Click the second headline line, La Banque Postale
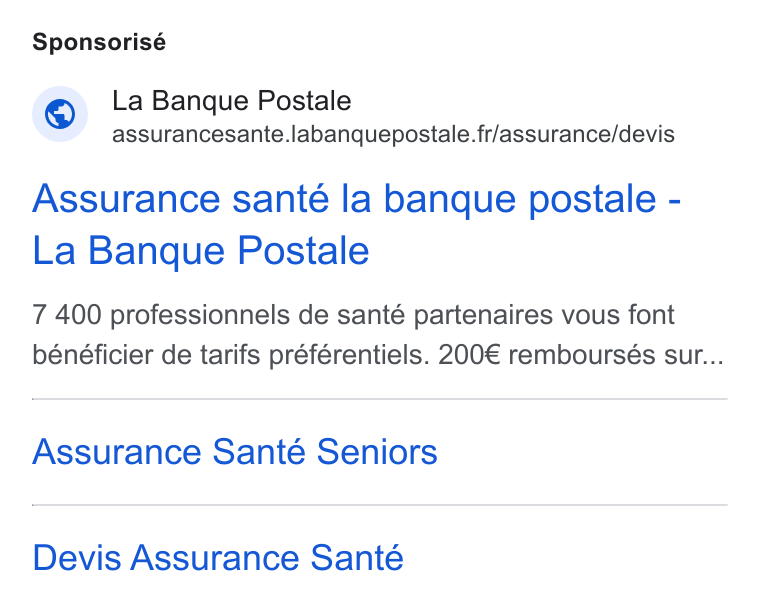Viewport: 760px width, 610px height. [201, 251]
